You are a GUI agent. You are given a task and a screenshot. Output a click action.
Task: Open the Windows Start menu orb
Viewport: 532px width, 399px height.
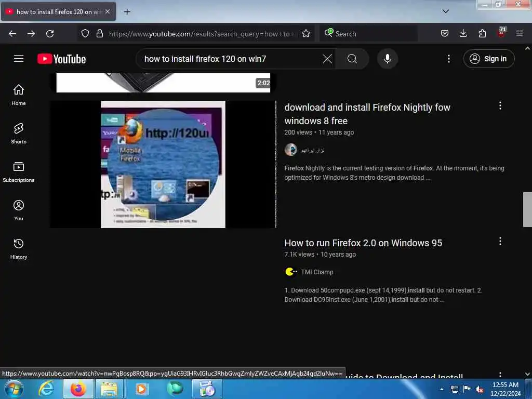tap(14, 389)
